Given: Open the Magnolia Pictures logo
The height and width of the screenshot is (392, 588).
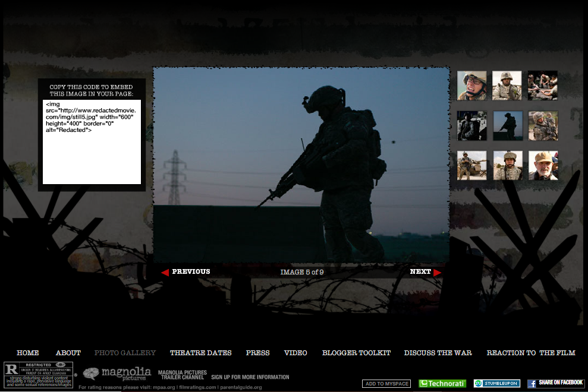Looking at the screenshot, I should pyautogui.click(x=117, y=374).
